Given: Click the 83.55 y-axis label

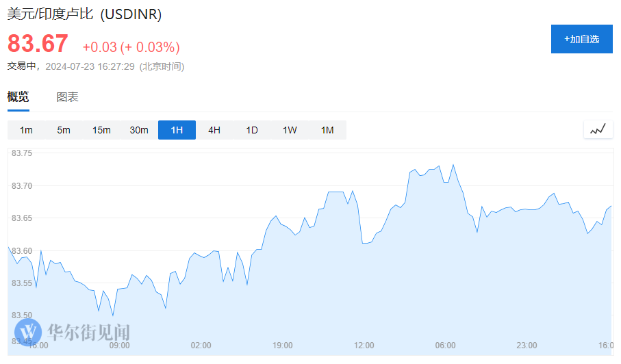Looking at the screenshot, I should pyautogui.click(x=22, y=283).
